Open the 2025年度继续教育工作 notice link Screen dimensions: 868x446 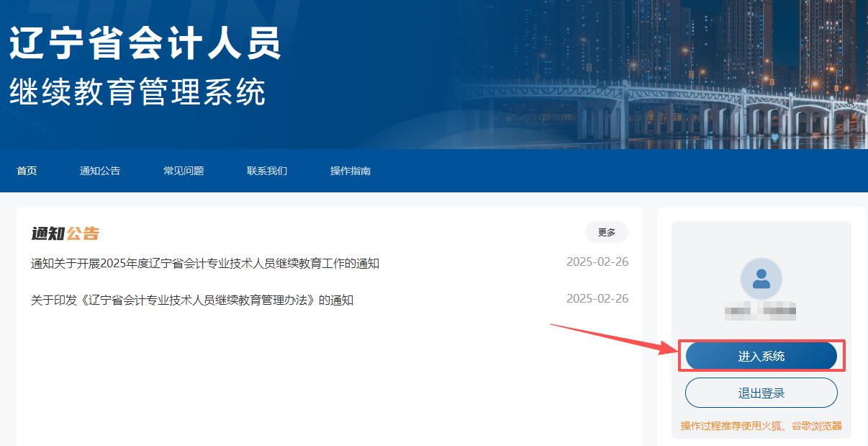coord(205,264)
